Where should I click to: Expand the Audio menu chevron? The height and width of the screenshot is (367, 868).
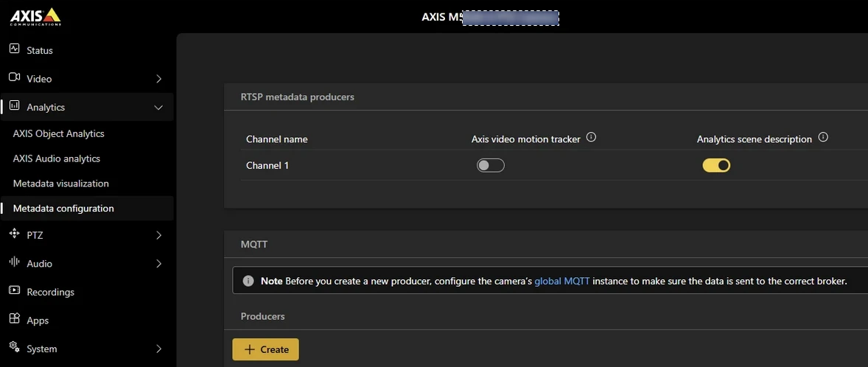point(159,264)
